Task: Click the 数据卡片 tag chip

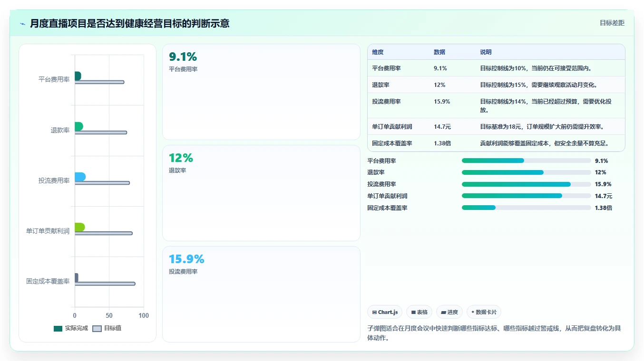Action: tap(484, 312)
